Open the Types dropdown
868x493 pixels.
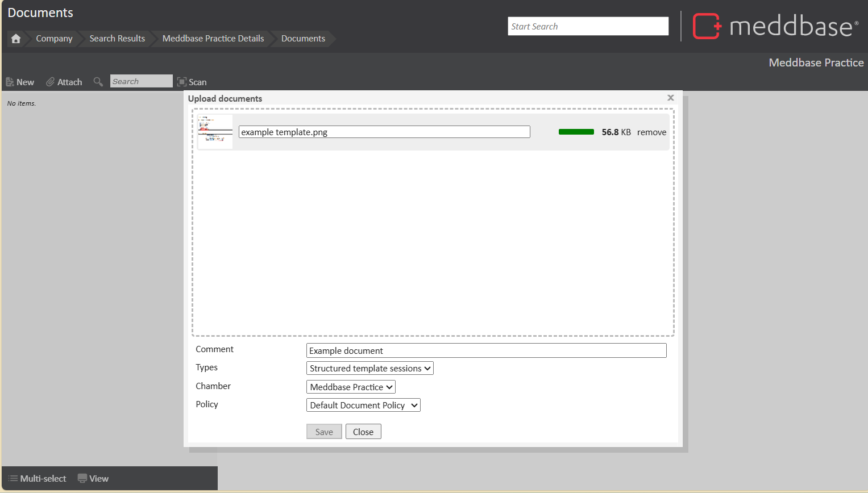click(370, 369)
